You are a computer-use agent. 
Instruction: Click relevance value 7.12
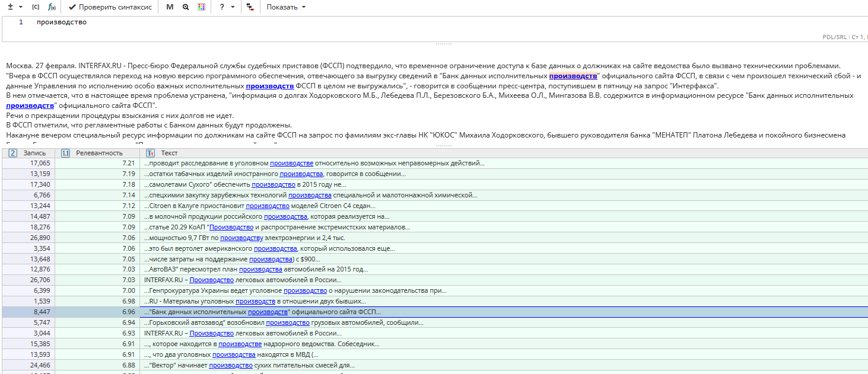pos(129,206)
